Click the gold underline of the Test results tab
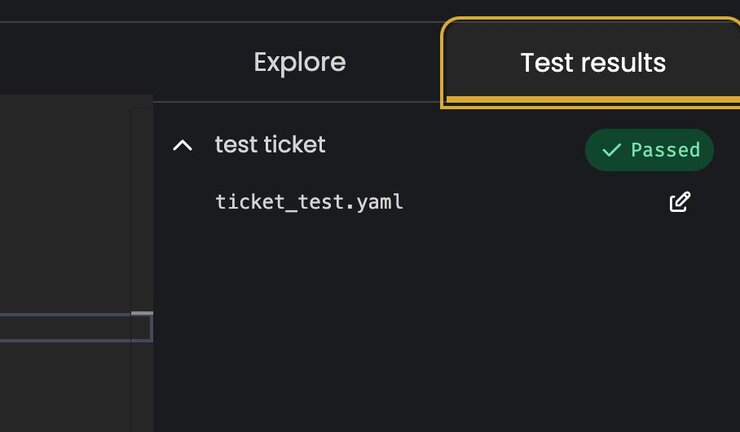 pos(593,99)
